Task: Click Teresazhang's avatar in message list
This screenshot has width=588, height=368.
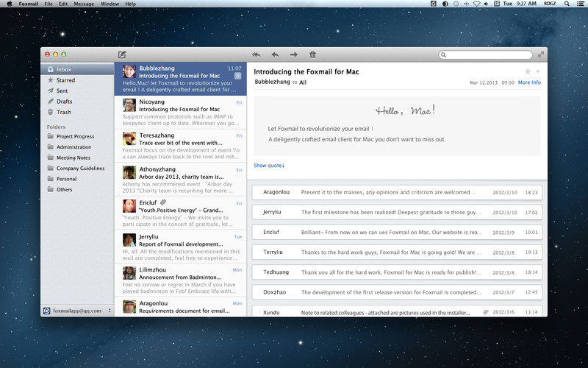Action: (x=129, y=138)
